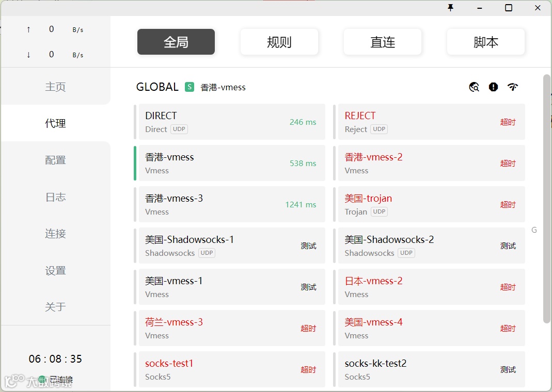Retest the 超时 label on 日本-vmess-2
The image size is (552, 392).
tap(508, 287)
